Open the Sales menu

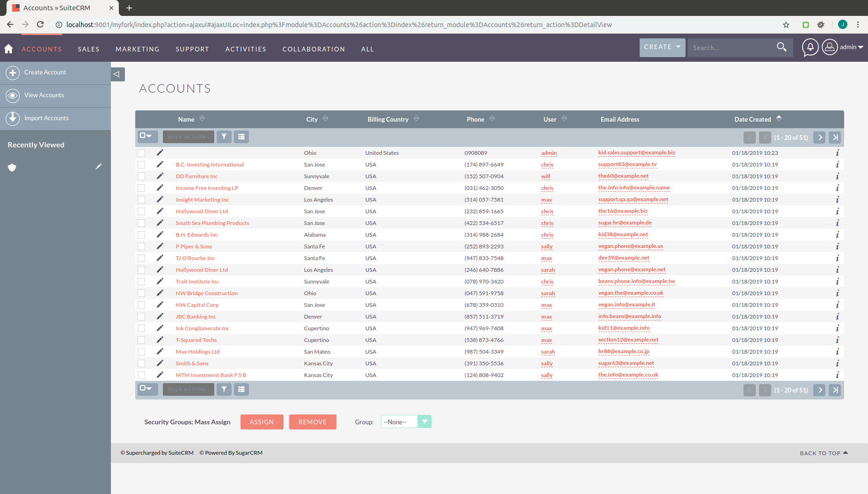tap(88, 49)
